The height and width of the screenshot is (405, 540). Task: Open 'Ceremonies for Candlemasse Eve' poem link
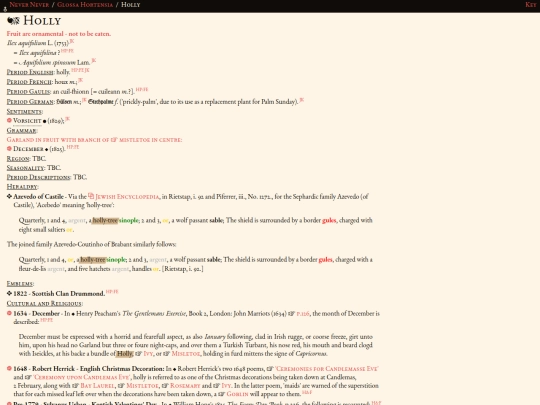[x=326, y=369]
